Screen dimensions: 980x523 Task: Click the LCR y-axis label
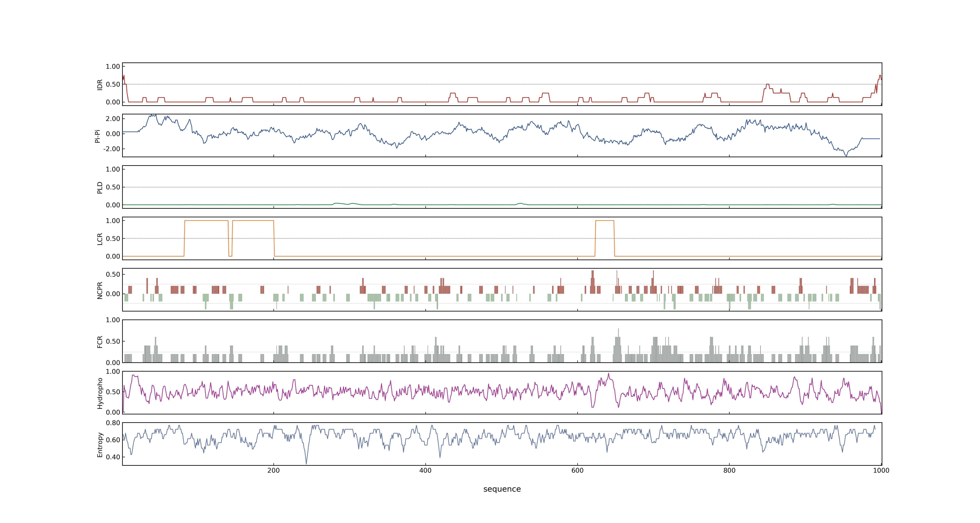(x=100, y=239)
